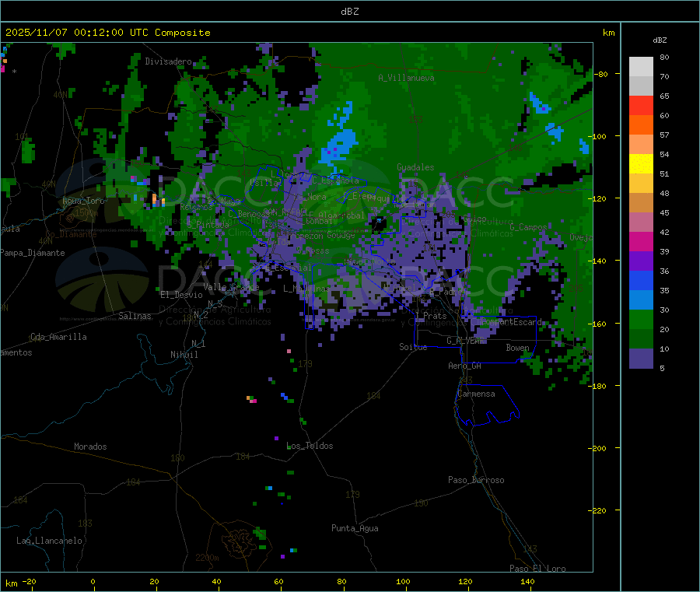
Task: Click the timestamp 2025/11/07 00:12:00 UTC Composite
Action: [x=107, y=33]
